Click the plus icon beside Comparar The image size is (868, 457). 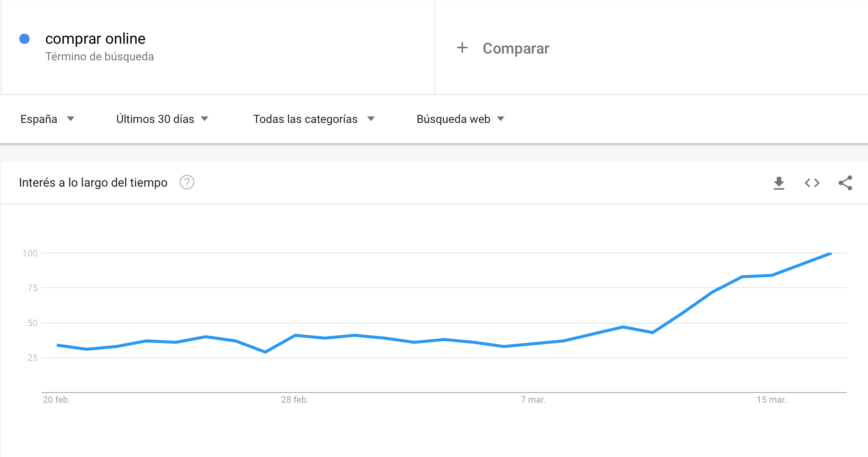coord(462,48)
